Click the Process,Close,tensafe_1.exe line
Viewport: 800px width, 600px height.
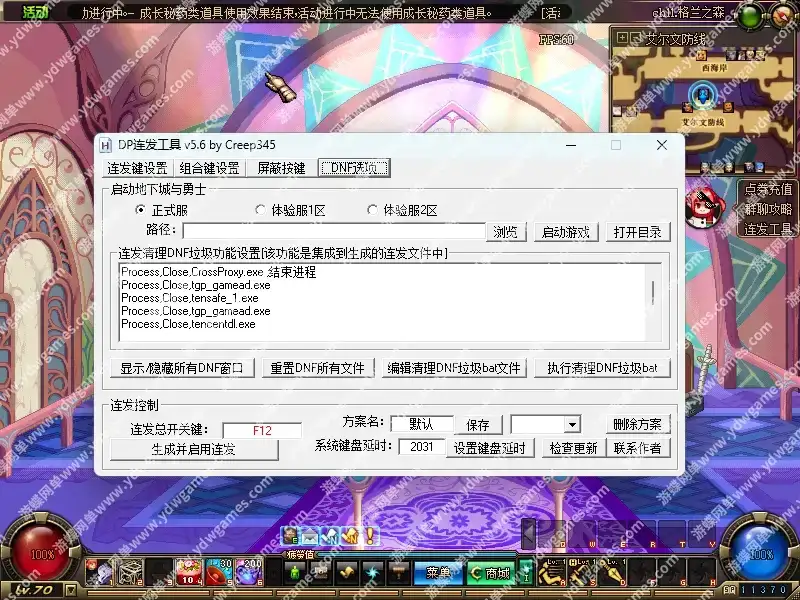[190, 298]
